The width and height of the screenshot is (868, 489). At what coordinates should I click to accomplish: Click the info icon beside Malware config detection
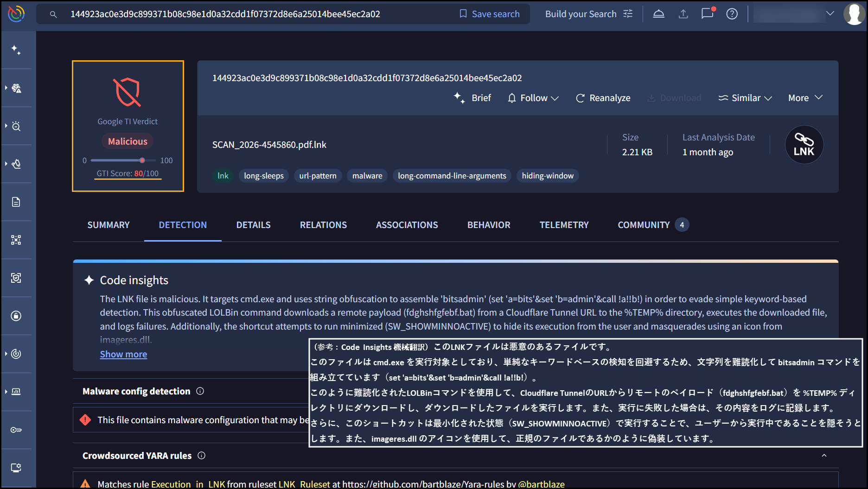click(x=200, y=391)
